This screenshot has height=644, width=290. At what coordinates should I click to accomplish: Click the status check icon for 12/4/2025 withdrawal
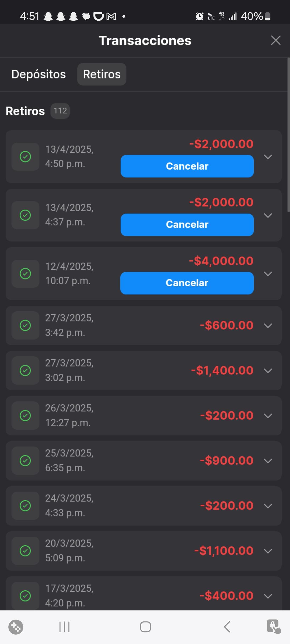(x=26, y=274)
